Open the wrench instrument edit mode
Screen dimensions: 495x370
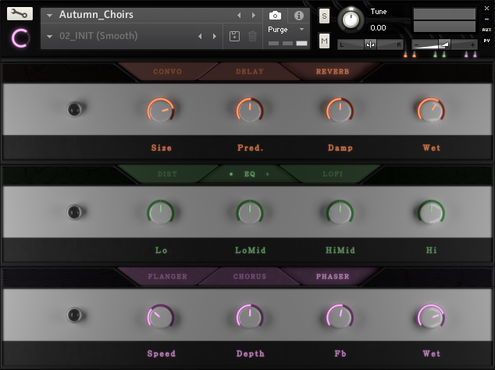pyautogui.click(x=20, y=14)
